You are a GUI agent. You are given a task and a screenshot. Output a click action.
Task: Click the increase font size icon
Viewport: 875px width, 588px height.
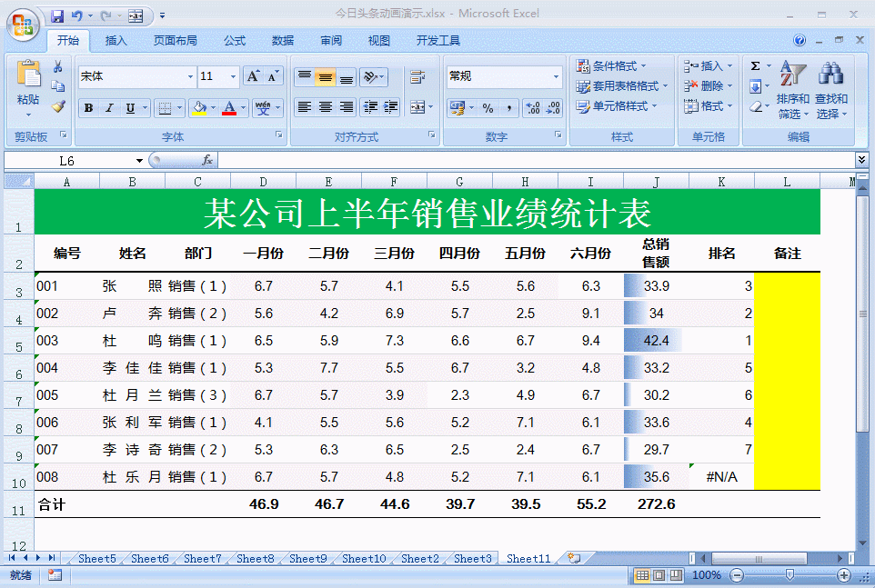(x=254, y=76)
